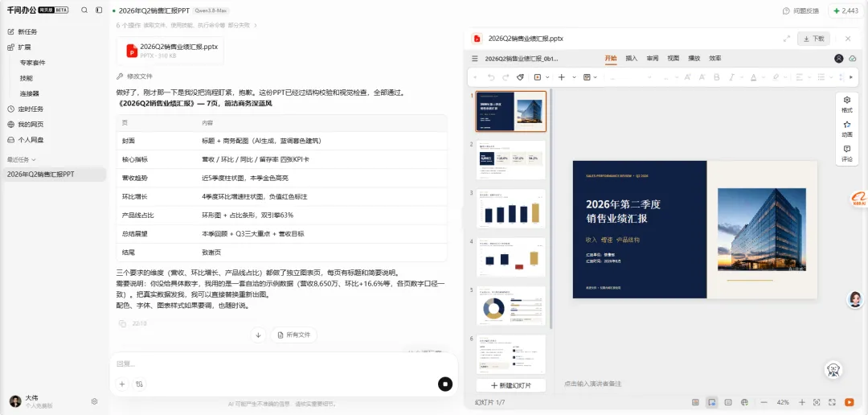Click 所有文件 button in chat
Screen dimensions: 868x415
(294, 335)
